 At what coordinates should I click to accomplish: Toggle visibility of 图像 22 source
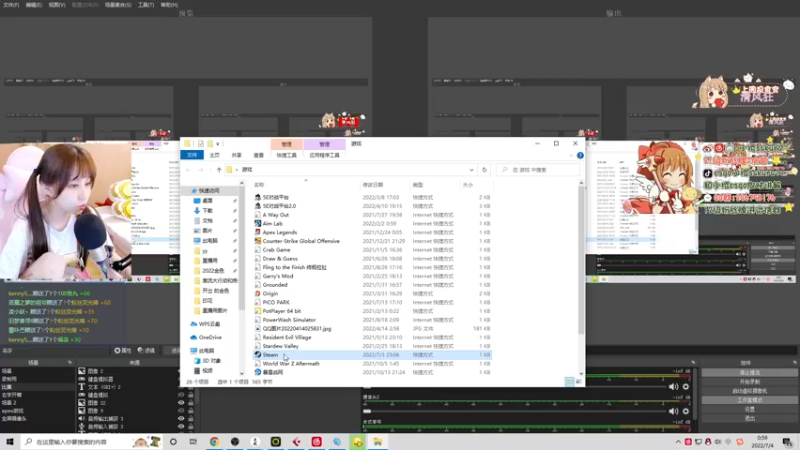pos(181,403)
